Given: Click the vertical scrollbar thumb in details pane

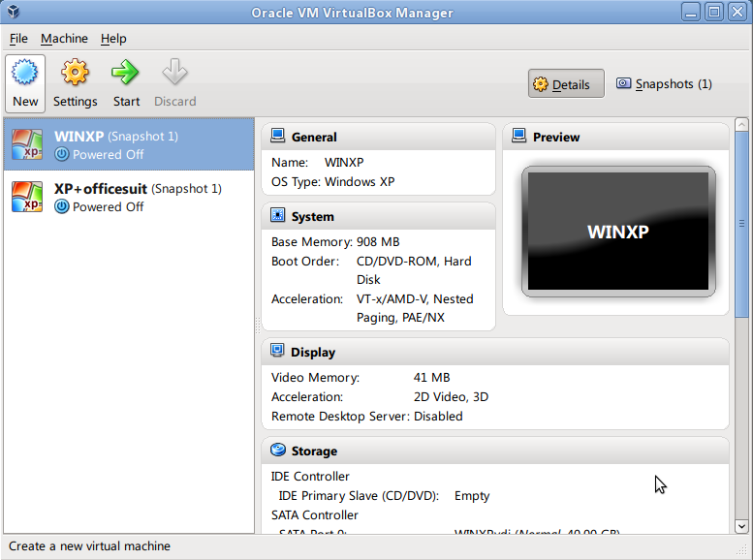Looking at the screenshot, I should 741,224.
